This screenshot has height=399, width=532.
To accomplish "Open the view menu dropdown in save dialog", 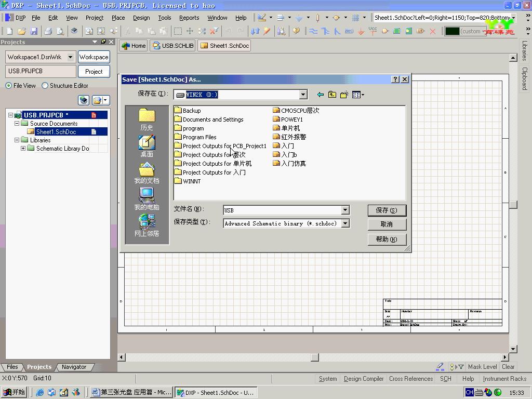I will (358, 95).
